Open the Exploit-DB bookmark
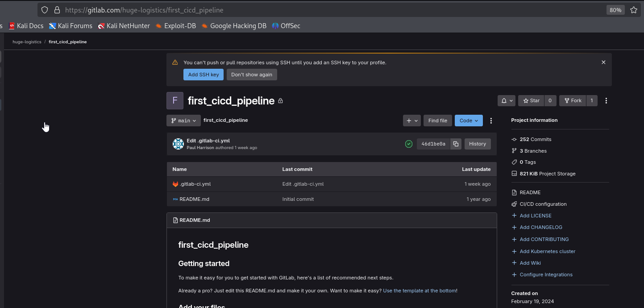644x308 pixels. (175, 26)
